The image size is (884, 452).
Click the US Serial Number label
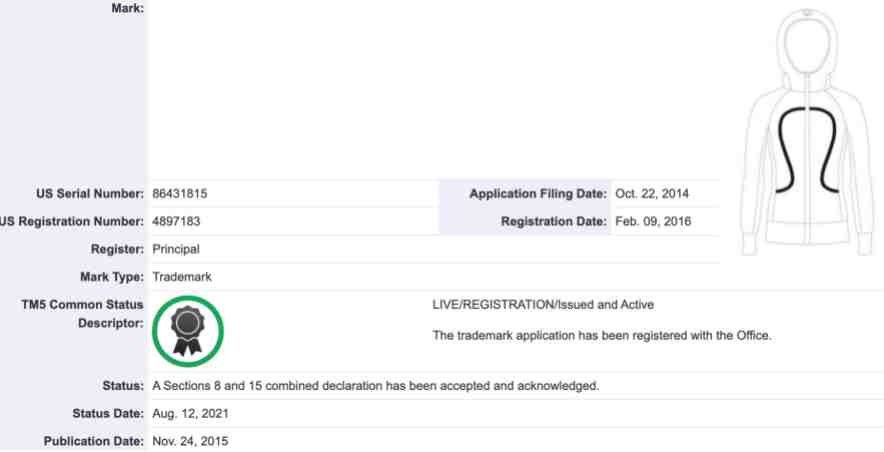point(90,194)
